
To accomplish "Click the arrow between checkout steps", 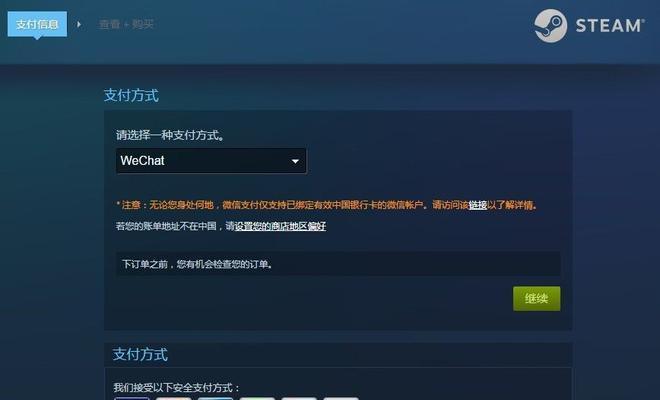I will tap(79, 24).
